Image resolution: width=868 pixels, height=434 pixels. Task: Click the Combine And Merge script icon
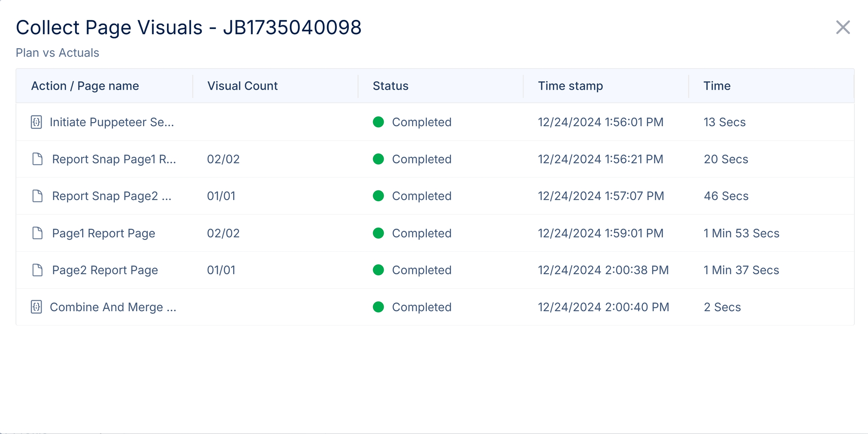[x=36, y=307]
